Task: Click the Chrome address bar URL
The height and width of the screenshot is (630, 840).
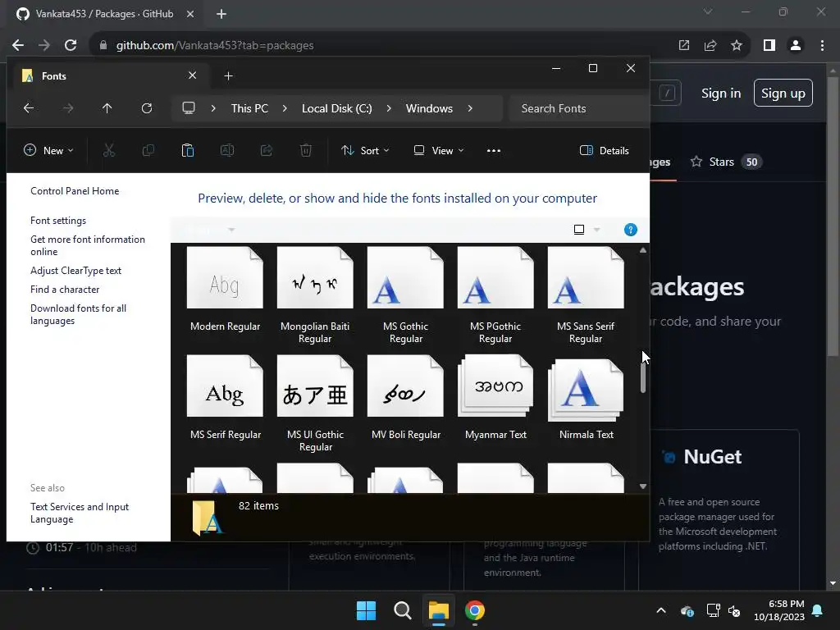Action: coord(215,45)
